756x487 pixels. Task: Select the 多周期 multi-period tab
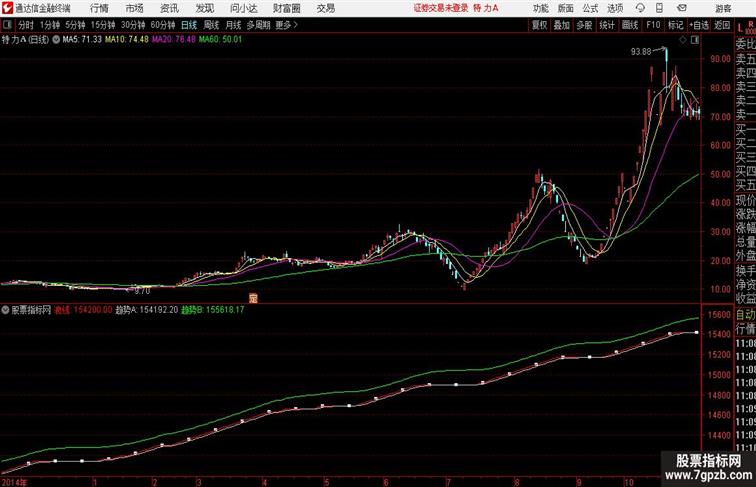[x=258, y=25]
